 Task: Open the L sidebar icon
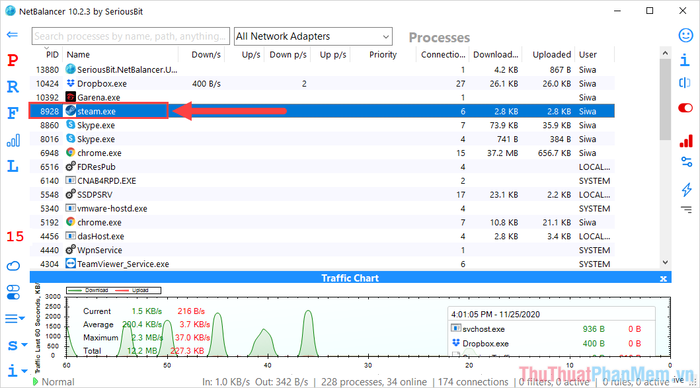[x=13, y=167]
